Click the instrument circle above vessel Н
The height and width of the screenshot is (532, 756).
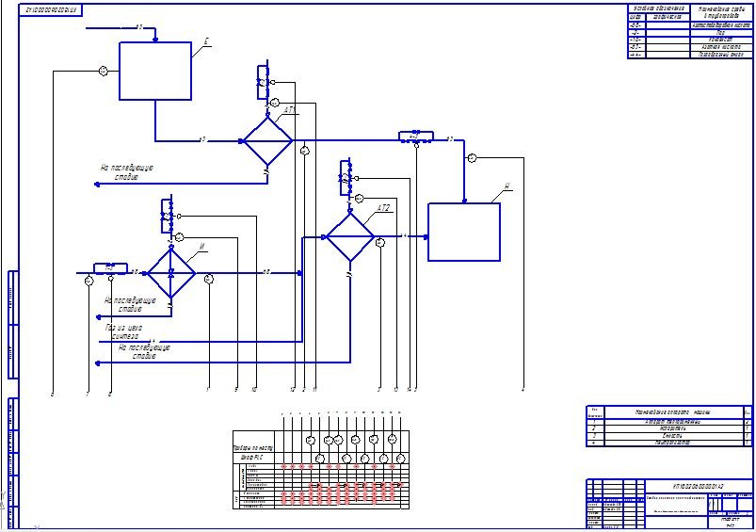[473, 158]
